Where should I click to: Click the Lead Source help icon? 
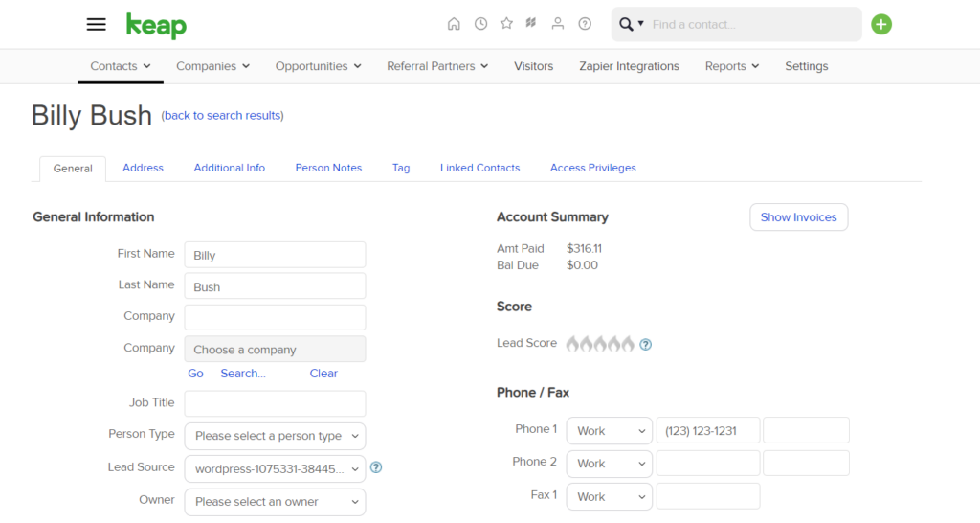click(x=376, y=467)
